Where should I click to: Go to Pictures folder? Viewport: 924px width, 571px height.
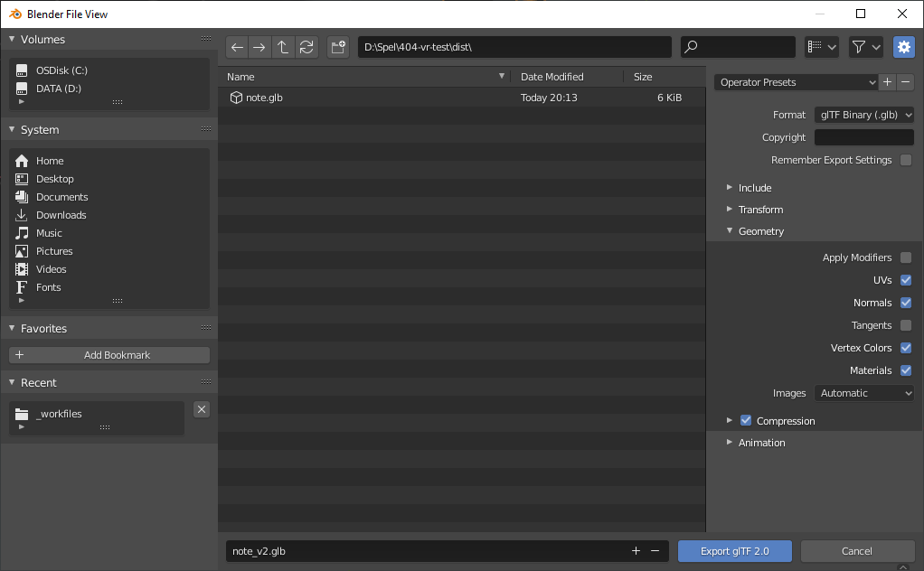click(109, 251)
